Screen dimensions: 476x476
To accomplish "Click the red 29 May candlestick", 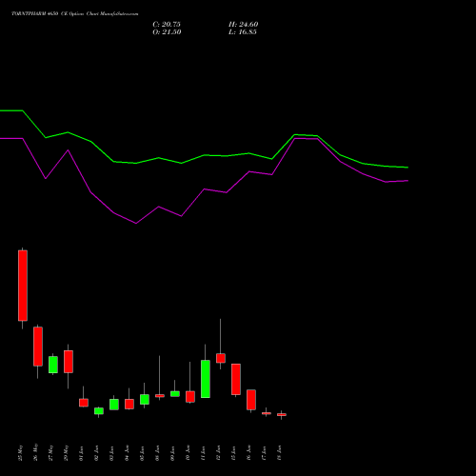I will (x=69, y=362).
